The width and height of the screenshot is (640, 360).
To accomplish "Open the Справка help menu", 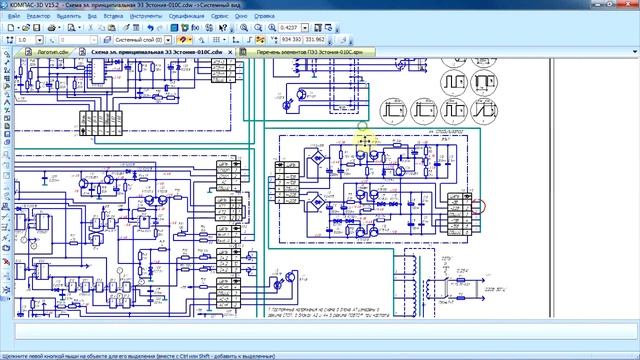I will tap(264, 16).
